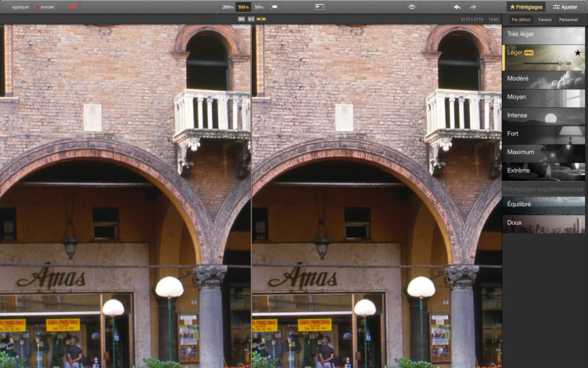Select the Favoris presets tab
Screen dimensions: 588x368
(545, 20)
